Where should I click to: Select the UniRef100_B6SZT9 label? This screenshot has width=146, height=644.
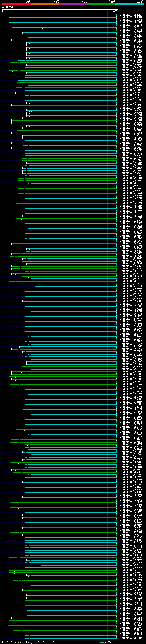(131, 82)
